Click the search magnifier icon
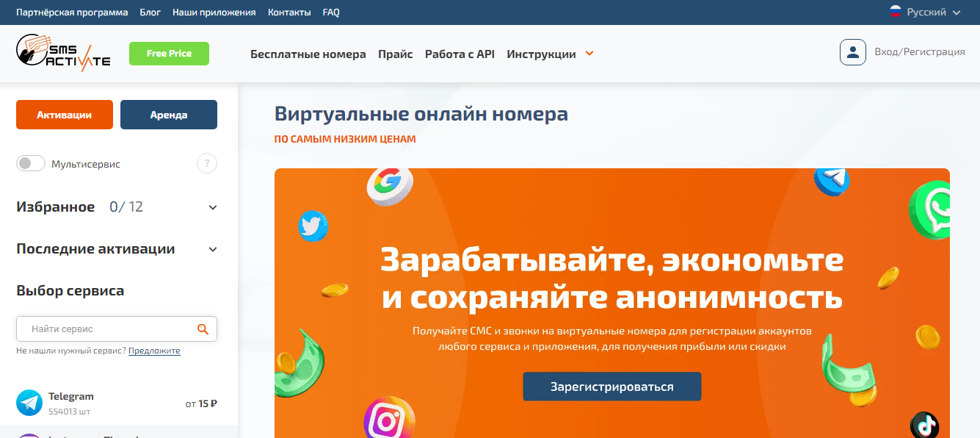980x438 pixels. coord(203,329)
